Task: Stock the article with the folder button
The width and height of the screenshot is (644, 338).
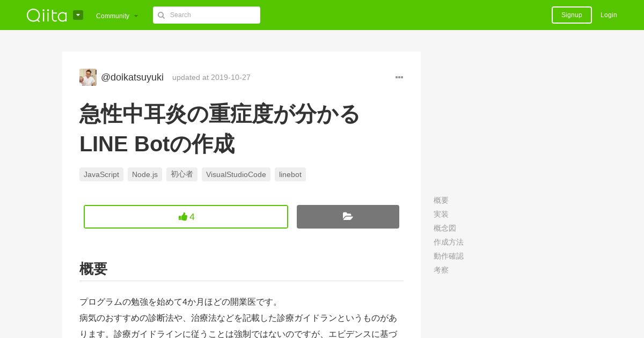Action: pos(348,217)
